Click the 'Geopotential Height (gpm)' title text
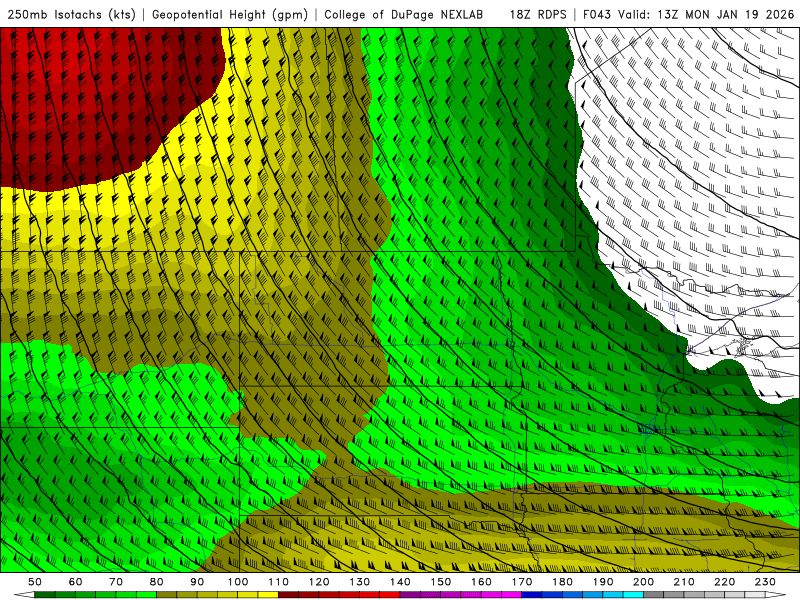This screenshot has height=600, width=800. pyautogui.click(x=230, y=15)
